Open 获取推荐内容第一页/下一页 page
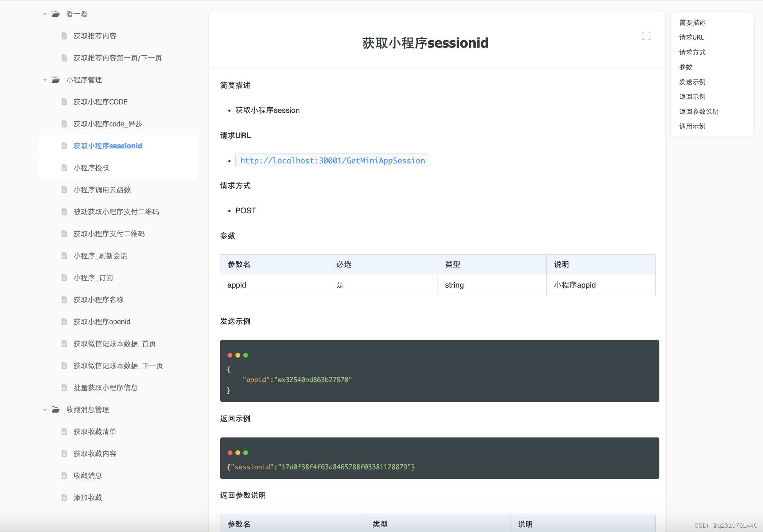Image resolution: width=763 pixels, height=532 pixels. click(x=118, y=58)
